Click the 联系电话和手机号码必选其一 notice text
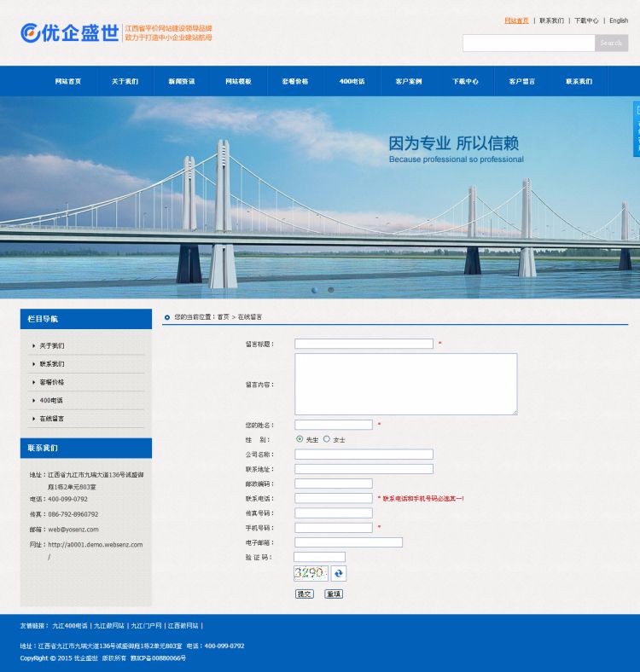 coord(423,498)
